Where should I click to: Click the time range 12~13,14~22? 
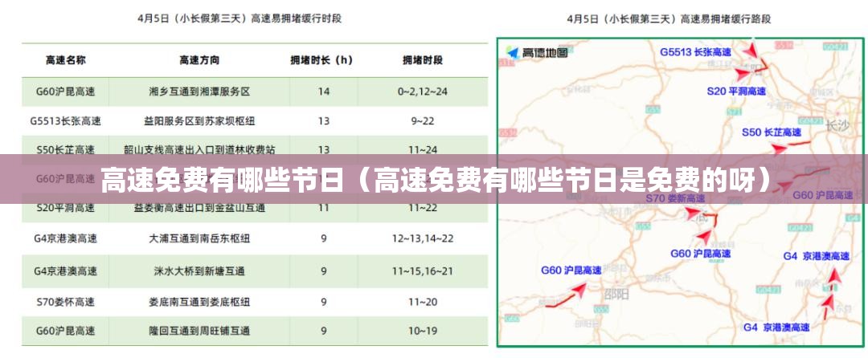[x=423, y=238]
